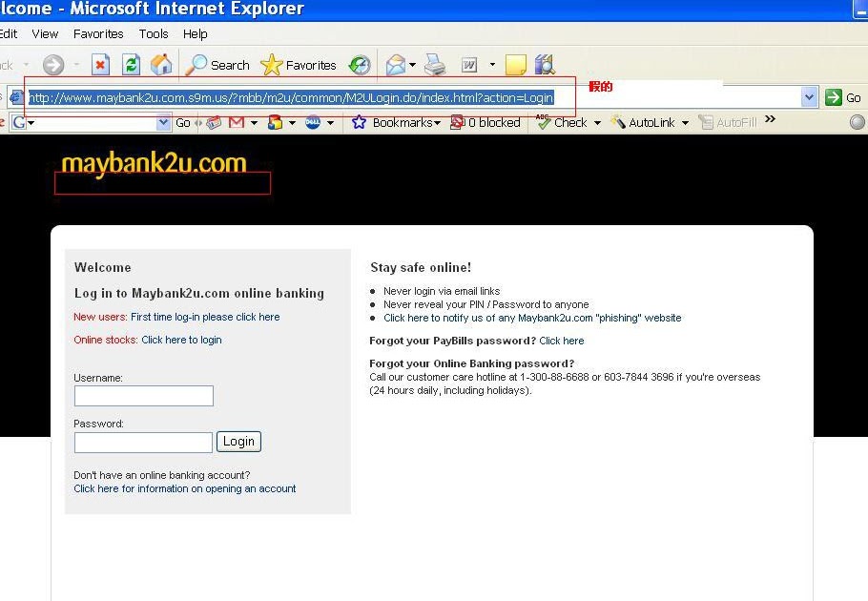Open the Gmail dropdown arrow
This screenshot has width=868, height=601.
click(x=254, y=123)
